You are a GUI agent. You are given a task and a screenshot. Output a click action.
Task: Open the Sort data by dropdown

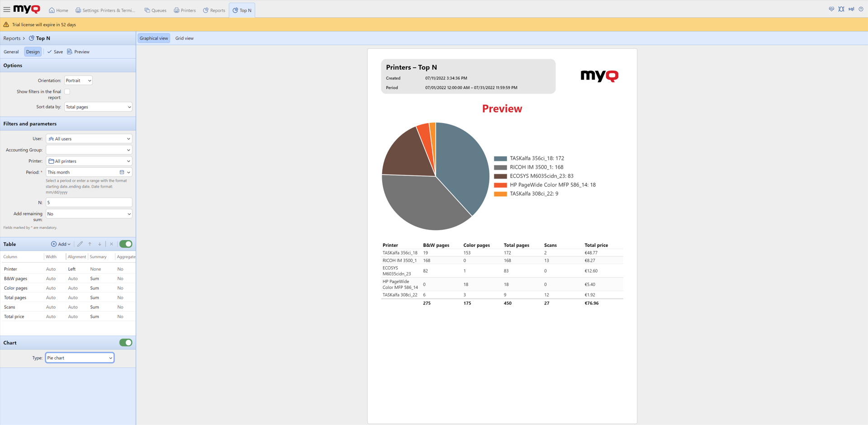(x=98, y=107)
